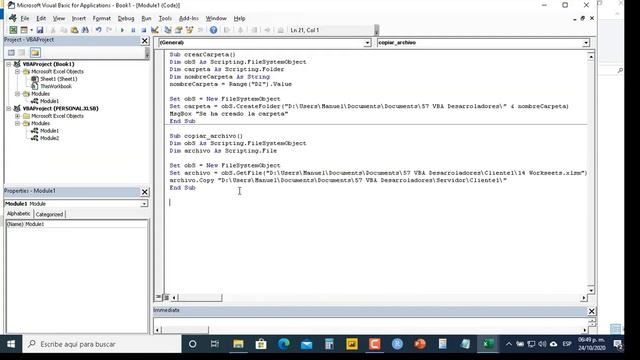The width and height of the screenshot is (640, 360).
Task: Select Sheet1 (Sheet1) in project tree
Action: [x=58, y=79]
